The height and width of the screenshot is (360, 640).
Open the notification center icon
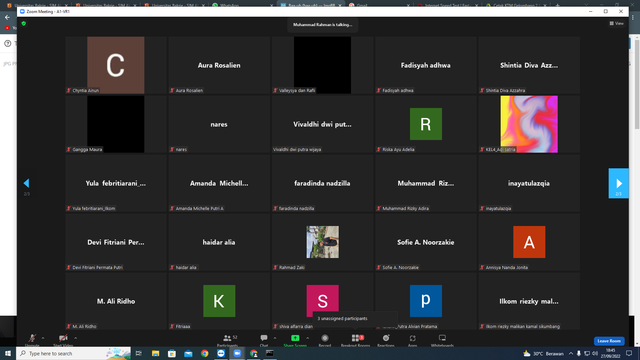point(629,353)
